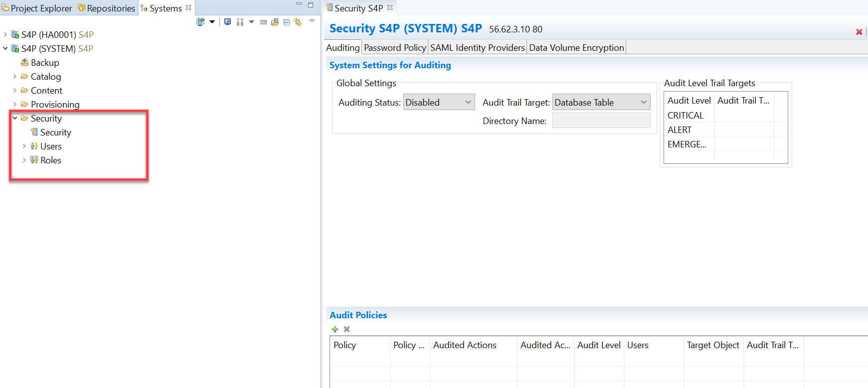The image size is (868, 388).
Task: Collapse the S4P (SYSTEM) system node
Action: point(5,48)
